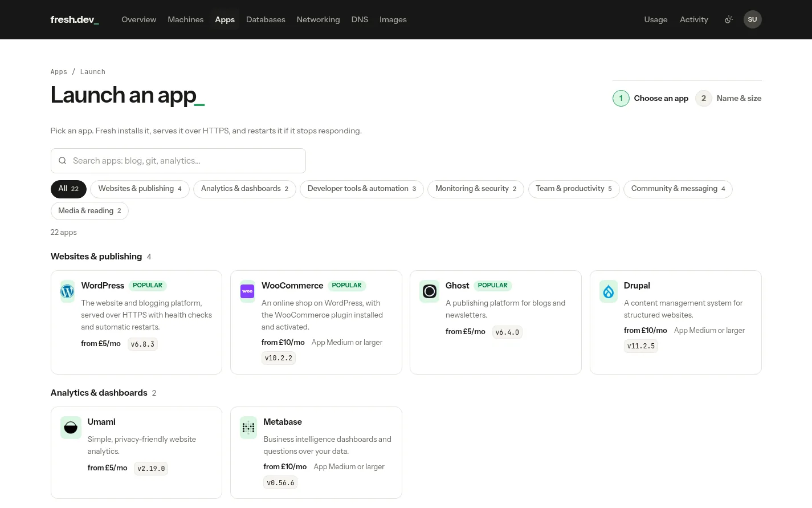Click the Launch breadcrumb text
The height and width of the screenshot is (508, 812).
pos(93,72)
